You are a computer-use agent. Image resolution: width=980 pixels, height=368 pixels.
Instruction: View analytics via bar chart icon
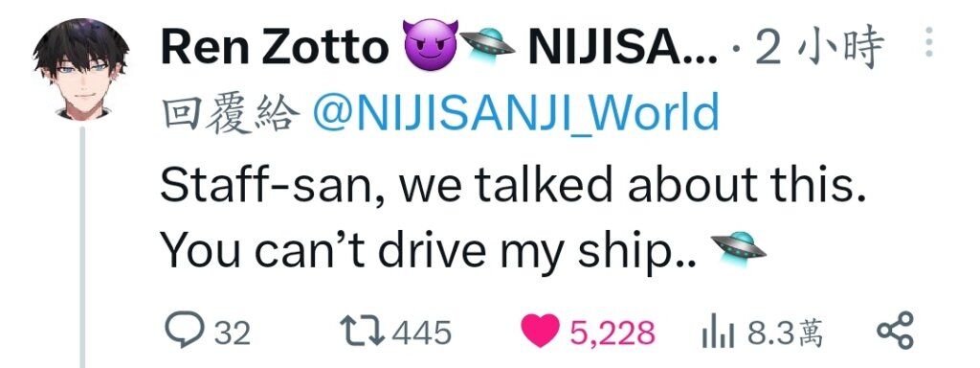(x=718, y=331)
